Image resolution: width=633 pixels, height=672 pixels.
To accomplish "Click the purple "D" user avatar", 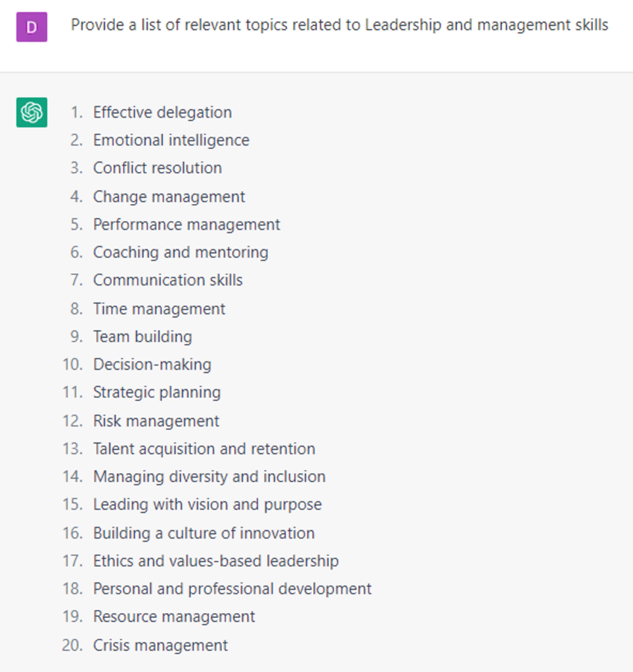I will click(32, 27).
